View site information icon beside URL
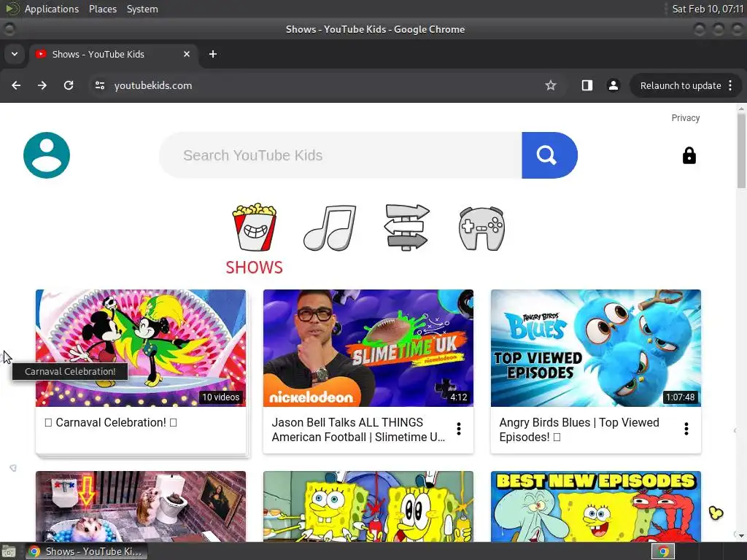The height and width of the screenshot is (560, 747). click(100, 85)
